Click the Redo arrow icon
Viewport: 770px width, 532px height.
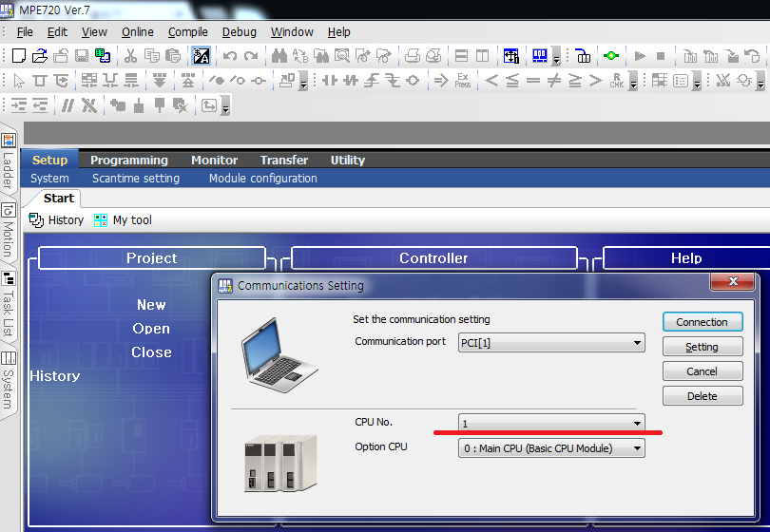(251, 56)
